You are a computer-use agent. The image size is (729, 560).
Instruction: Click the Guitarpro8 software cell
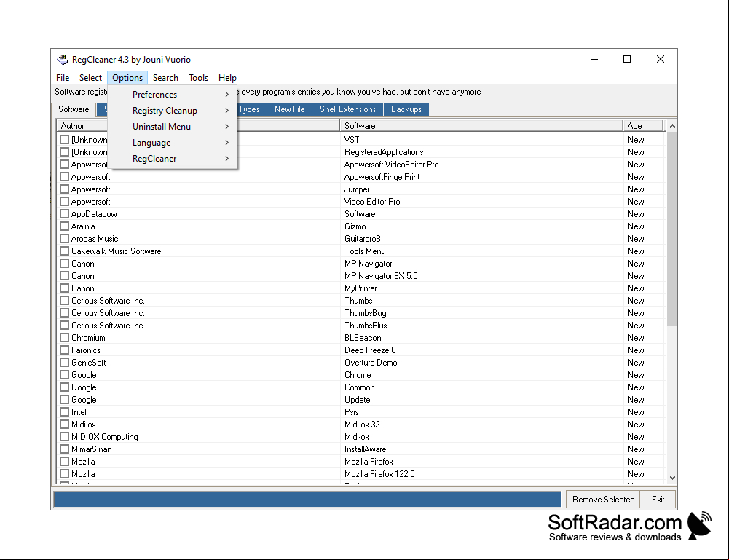tap(363, 239)
